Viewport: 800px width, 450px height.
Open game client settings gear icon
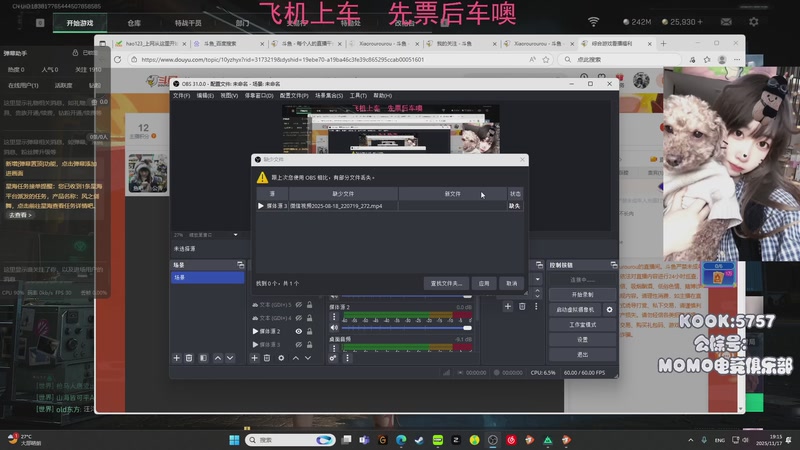pyautogui.click(x=754, y=22)
